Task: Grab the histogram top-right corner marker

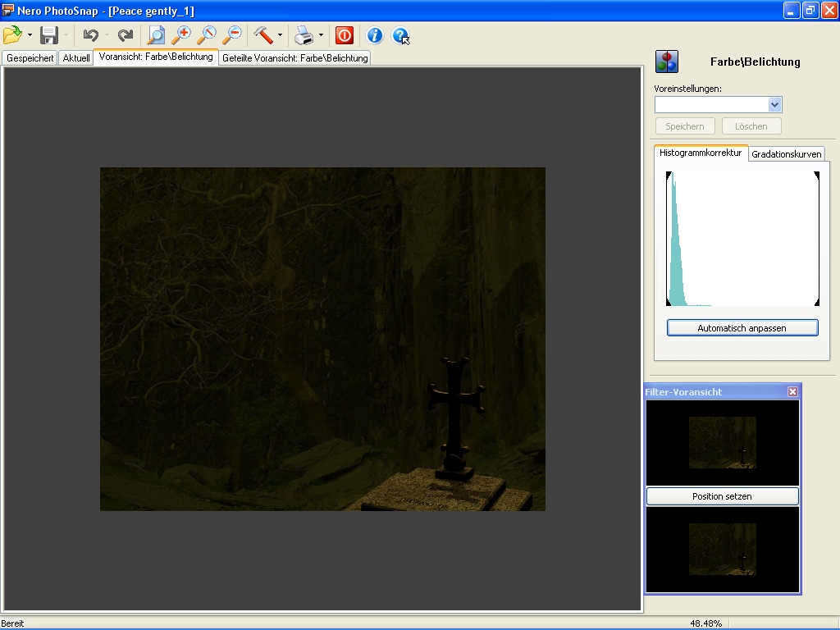Action: pyautogui.click(x=817, y=175)
